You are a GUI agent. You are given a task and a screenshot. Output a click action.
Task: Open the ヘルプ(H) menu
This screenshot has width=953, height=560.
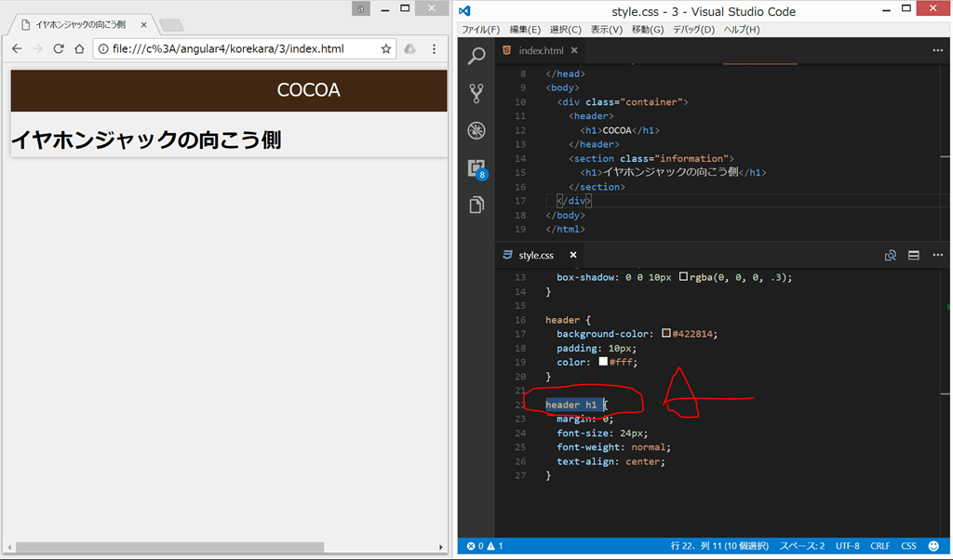tap(742, 29)
